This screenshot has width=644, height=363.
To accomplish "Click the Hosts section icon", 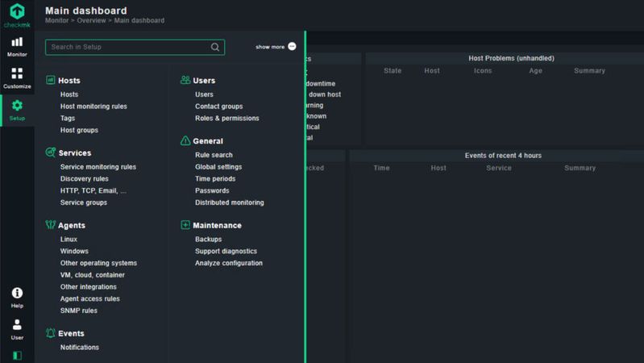I will [51, 80].
